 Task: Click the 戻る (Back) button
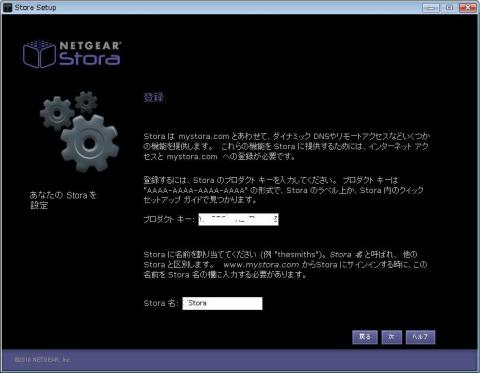click(365, 337)
